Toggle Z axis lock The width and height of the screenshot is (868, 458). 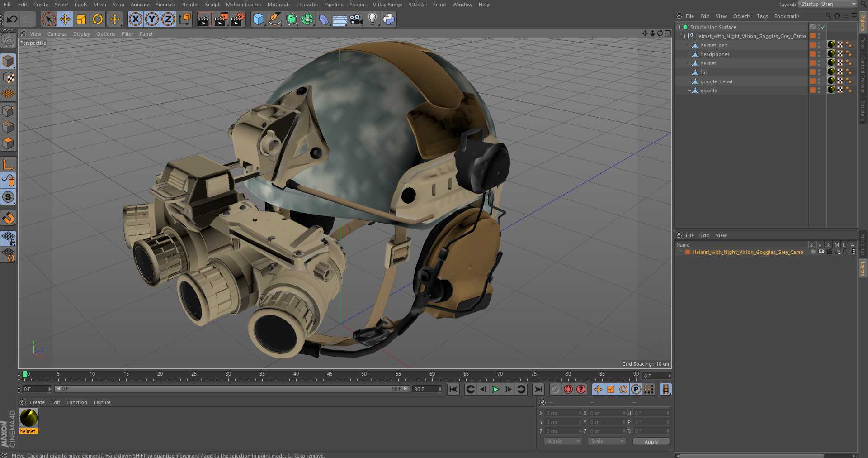168,19
